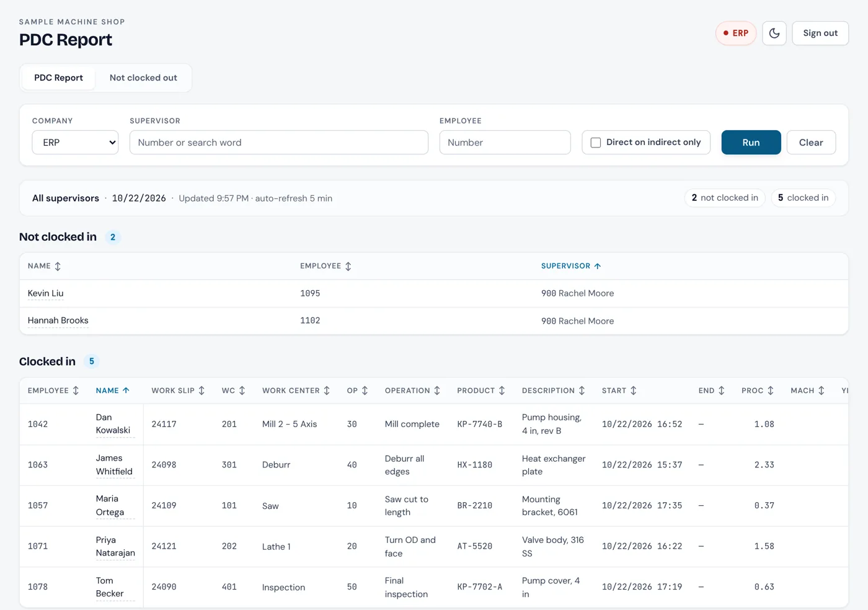Viewport: 868px width, 610px height.
Task: Toggle dark mode with the moon icon
Action: pyautogui.click(x=774, y=33)
